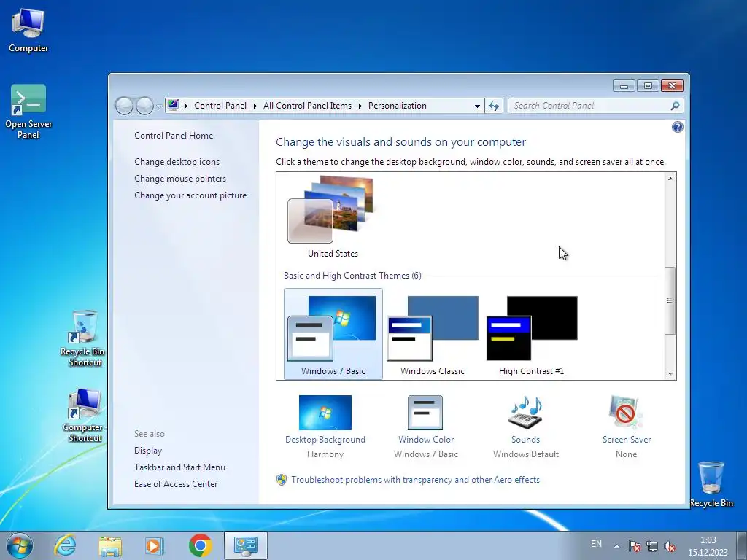This screenshot has height=560, width=747.
Task: Select the Computer Shortcut desktop icon
Action: point(85,415)
